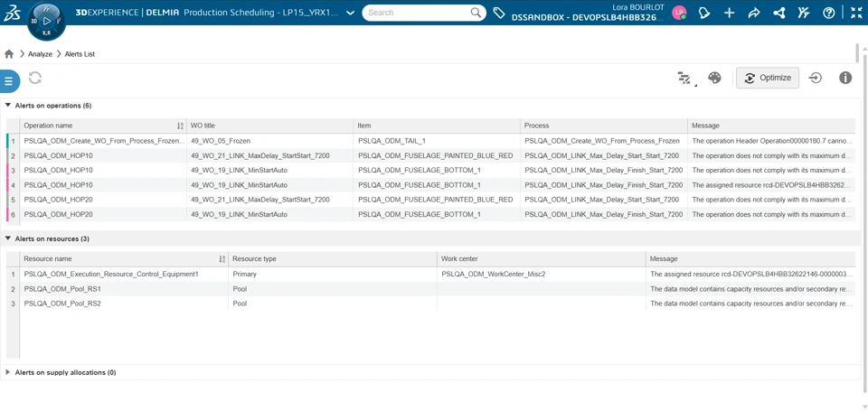868x411 pixels.
Task: Click the Work center column header
Action: (x=542, y=259)
